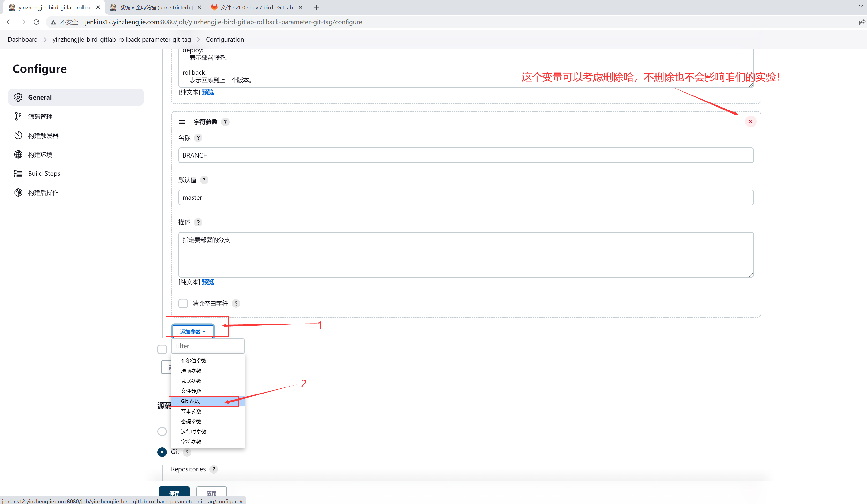Click the red X delete parameter button
This screenshot has width=867, height=504.
pyautogui.click(x=750, y=122)
